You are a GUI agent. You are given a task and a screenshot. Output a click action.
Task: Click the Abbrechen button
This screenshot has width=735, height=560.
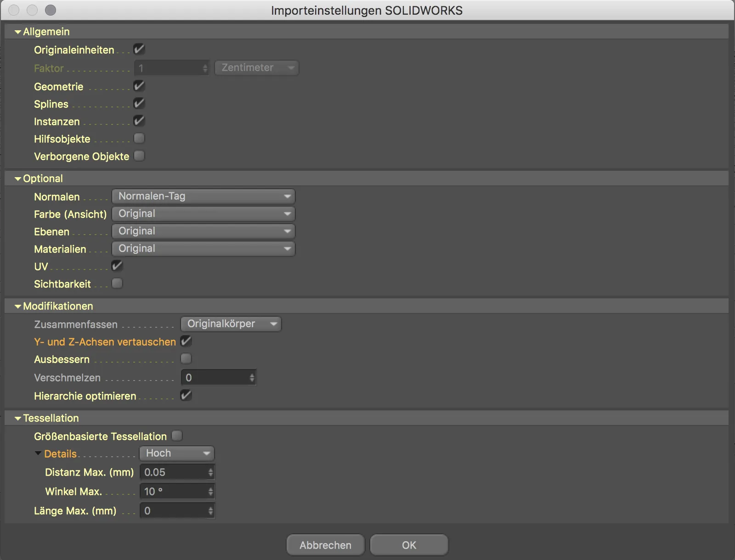click(325, 545)
